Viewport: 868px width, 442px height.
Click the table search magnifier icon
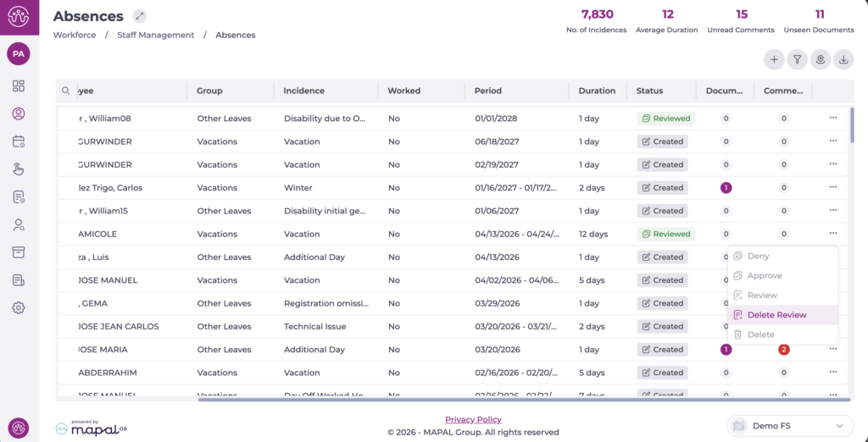coord(66,91)
